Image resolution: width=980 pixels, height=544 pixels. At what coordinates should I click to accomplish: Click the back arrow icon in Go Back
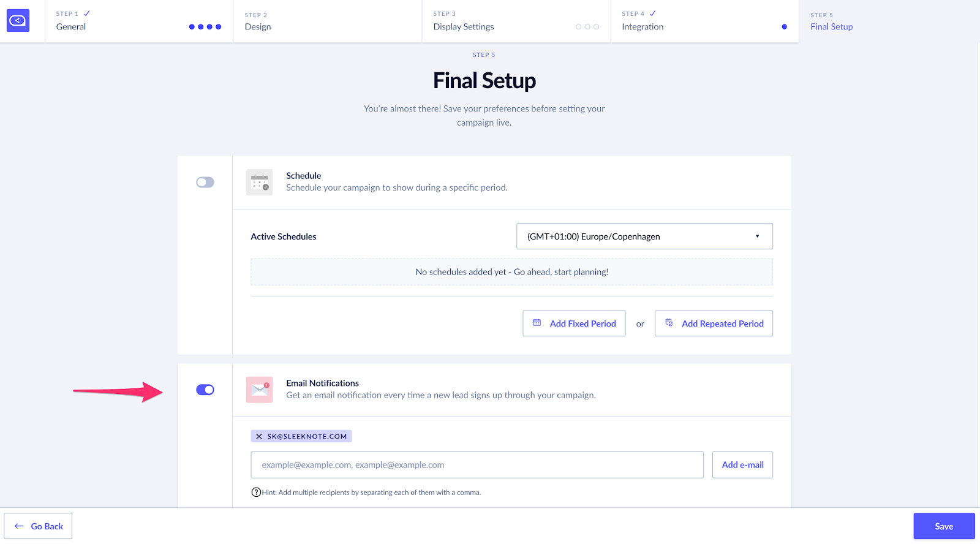(x=19, y=526)
